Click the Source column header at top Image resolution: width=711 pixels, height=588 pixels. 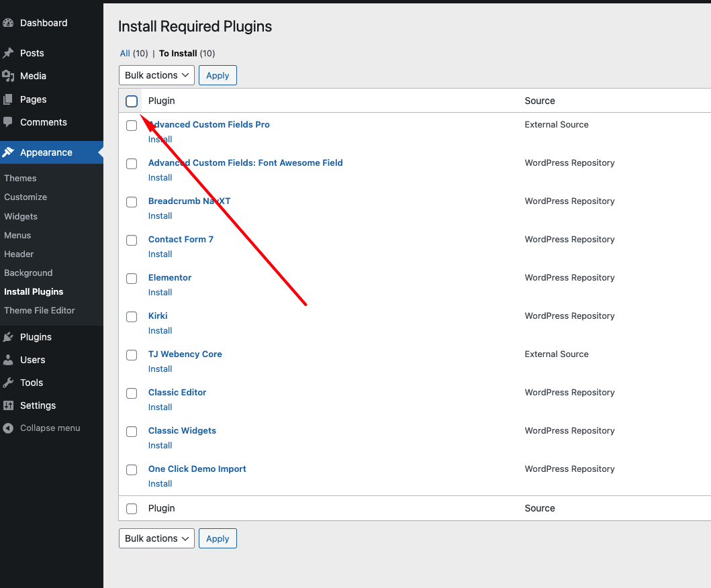tap(540, 101)
